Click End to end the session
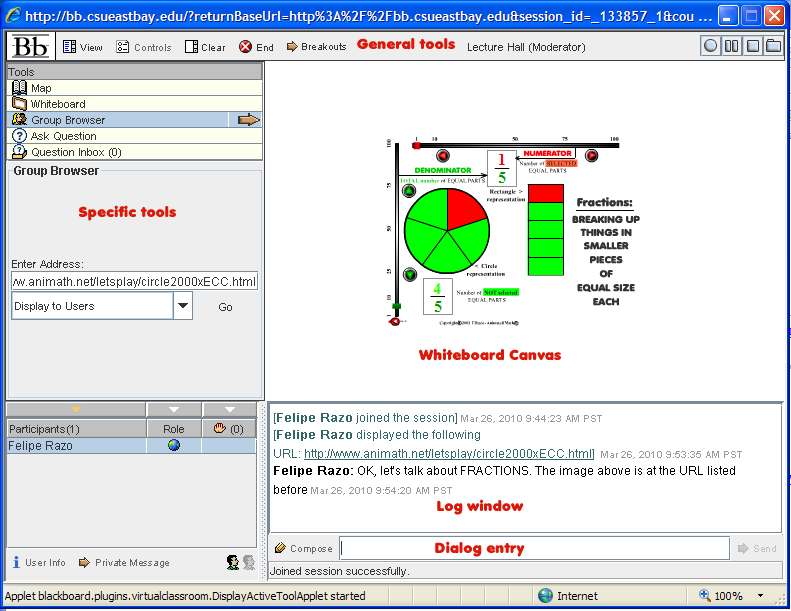The height and width of the screenshot is (611, 791). click(x=256, y=47)
